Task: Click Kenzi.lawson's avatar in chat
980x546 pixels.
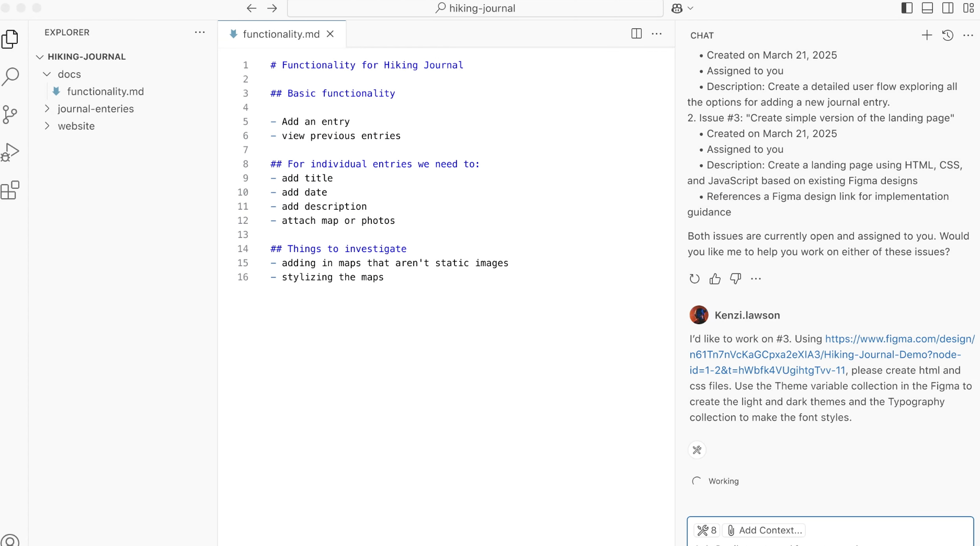Action: pos(699,315)
